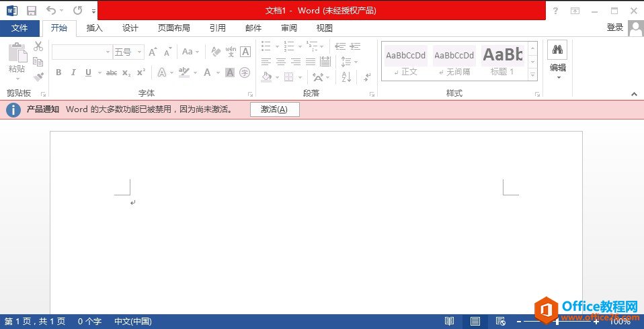Toggle superscript formatting

click(141, 73)
